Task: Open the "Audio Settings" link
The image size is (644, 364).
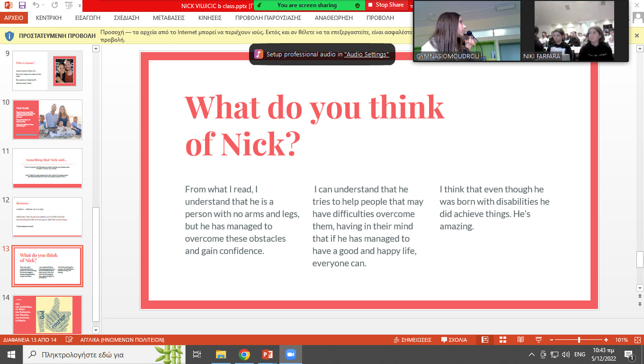Action: click(x=366, y=55)
